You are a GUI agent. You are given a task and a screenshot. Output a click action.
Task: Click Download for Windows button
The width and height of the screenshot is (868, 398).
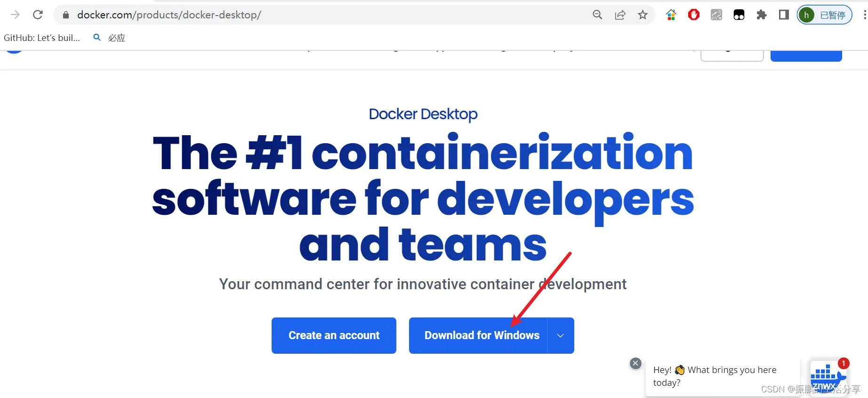(x=478, y=335)
